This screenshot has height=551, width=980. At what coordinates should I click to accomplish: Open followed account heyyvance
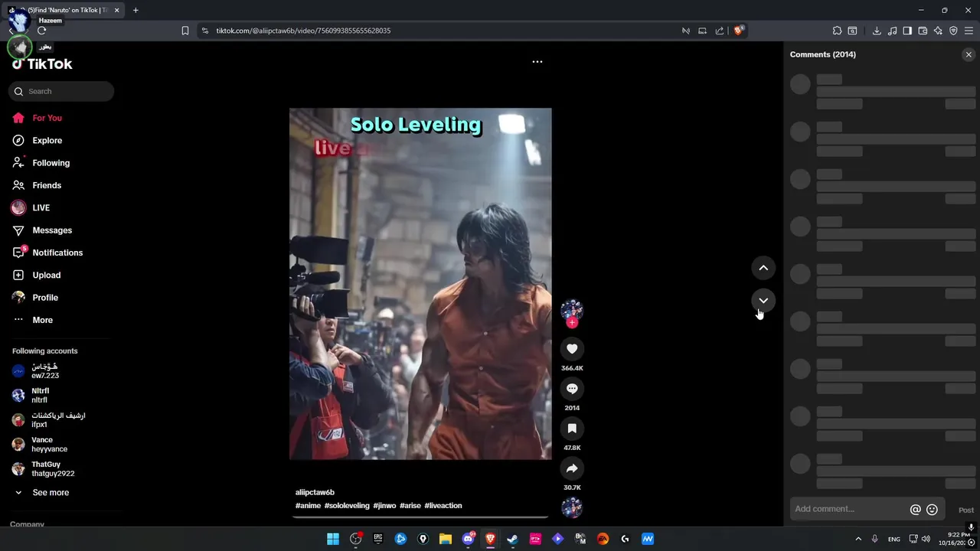[x=49, y=445]
